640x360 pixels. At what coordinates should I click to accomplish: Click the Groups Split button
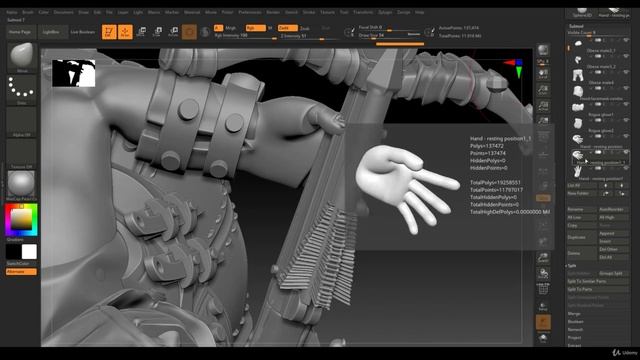tap(613, 273)
